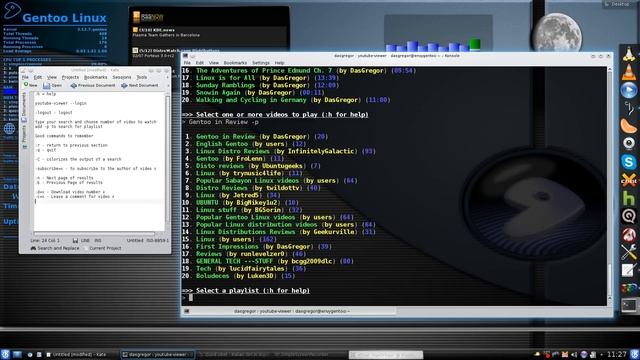Open the Documents side panel in Kate
This screenshot has height=360, width=640.
(x=24, y=108)
